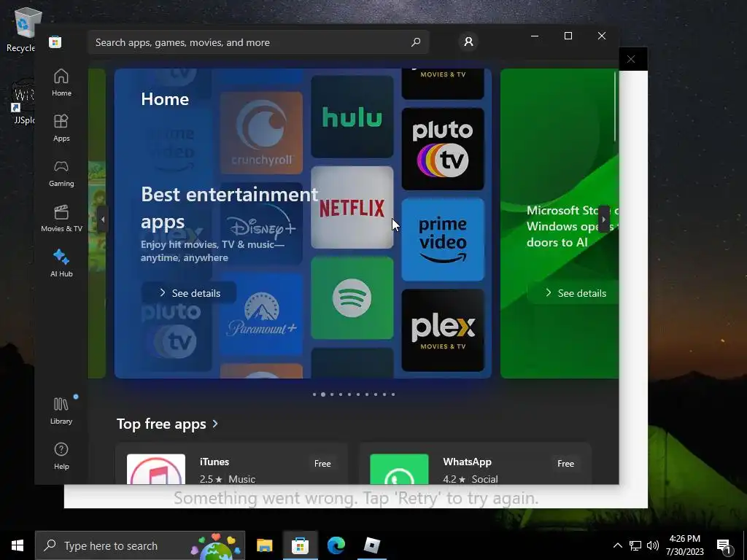Click the iTunes app icon
747x560 pixels.
(x=156, y=470)
